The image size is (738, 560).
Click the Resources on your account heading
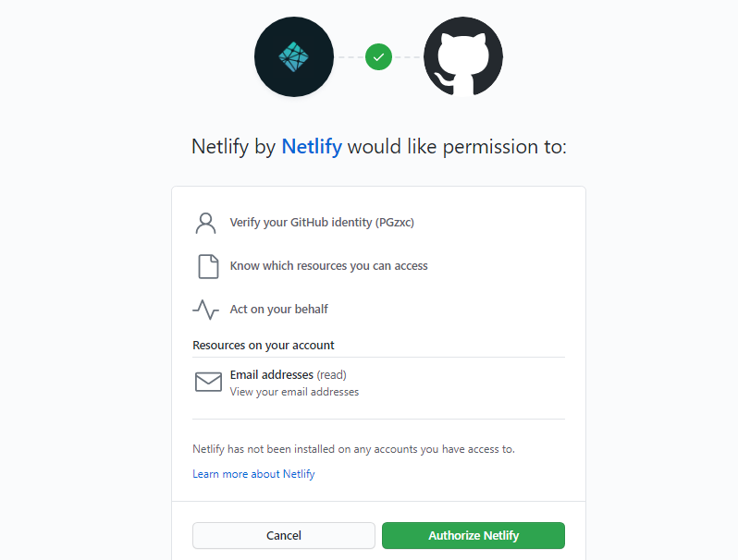(x=263, y=346)
